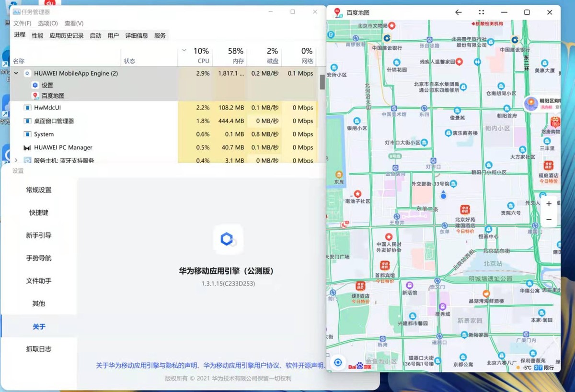Zoom out with the map minus button
The image size is (575, 392).
[549, 219]
